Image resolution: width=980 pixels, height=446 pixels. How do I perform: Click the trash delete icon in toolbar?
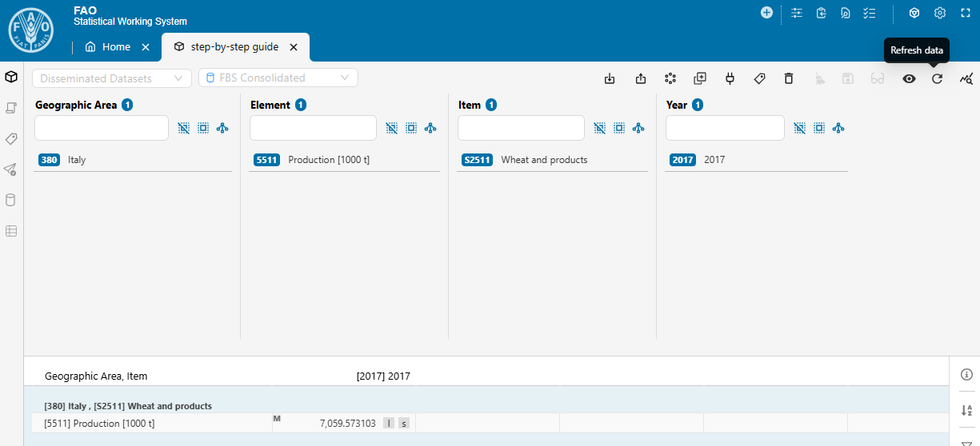tap(789, 78)
